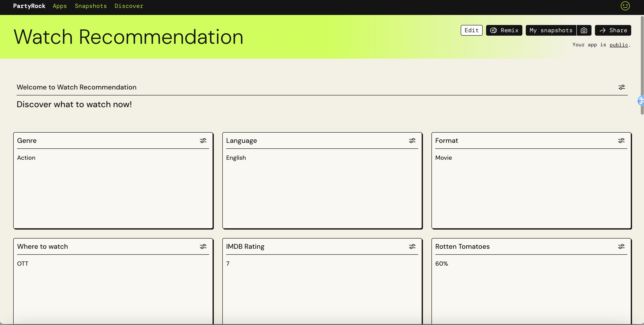Open settings icon on Rotten Tomatoes widget
The image size is (644, 325).
pos(621,246)
